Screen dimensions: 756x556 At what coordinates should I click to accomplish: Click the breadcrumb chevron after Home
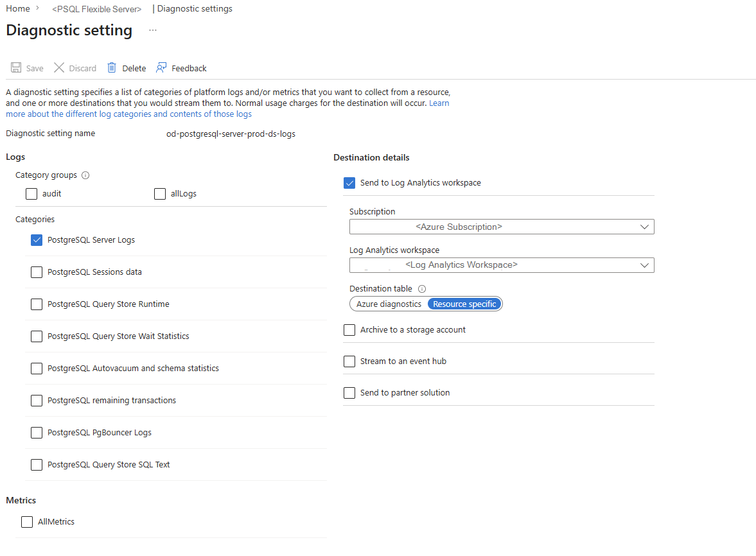pos(37,8)
